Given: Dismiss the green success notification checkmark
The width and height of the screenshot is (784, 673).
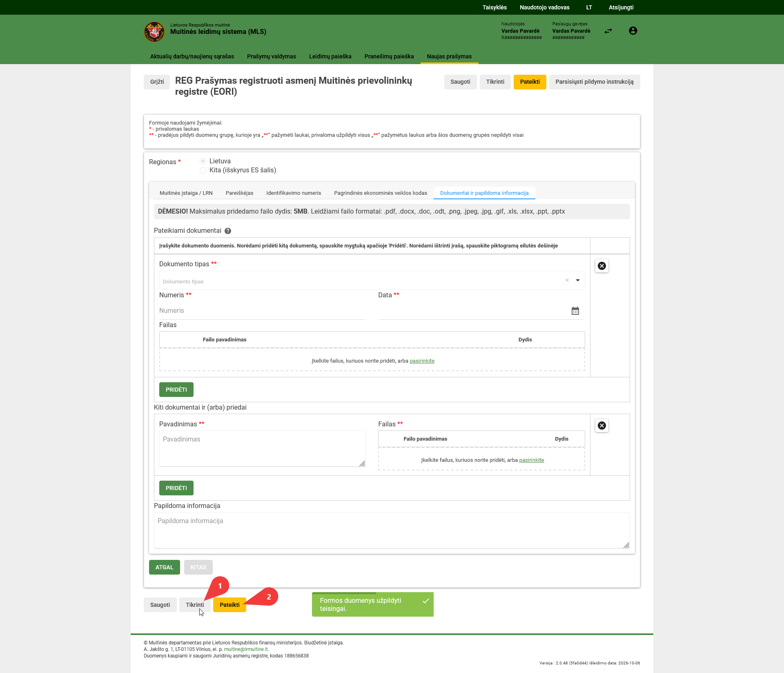Looking at the screenshot, I should (x=426, y=601).
